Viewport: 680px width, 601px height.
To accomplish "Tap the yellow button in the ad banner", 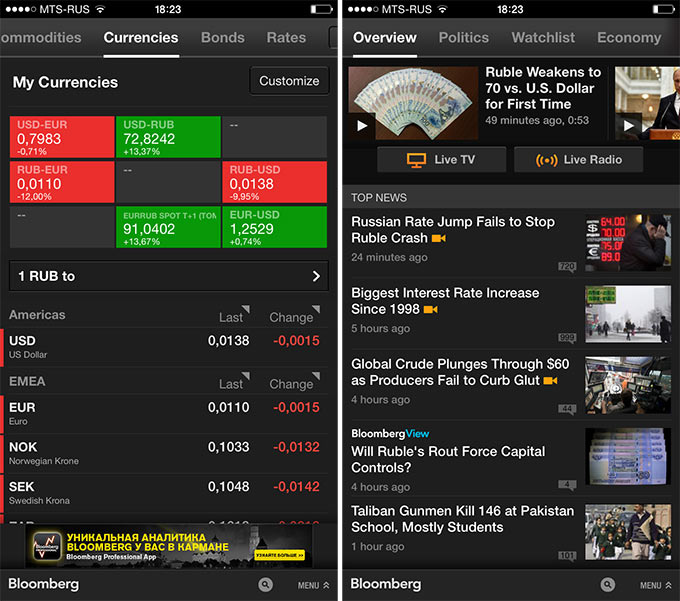I will [280, 555].
